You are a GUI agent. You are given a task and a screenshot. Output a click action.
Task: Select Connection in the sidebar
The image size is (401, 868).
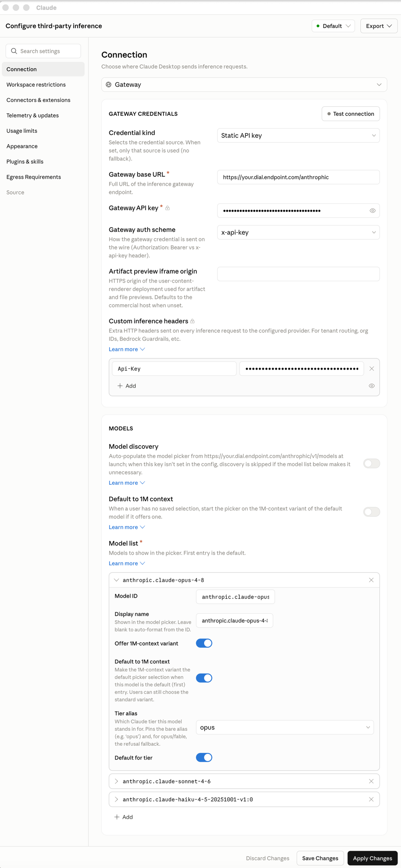pos(43,69)
